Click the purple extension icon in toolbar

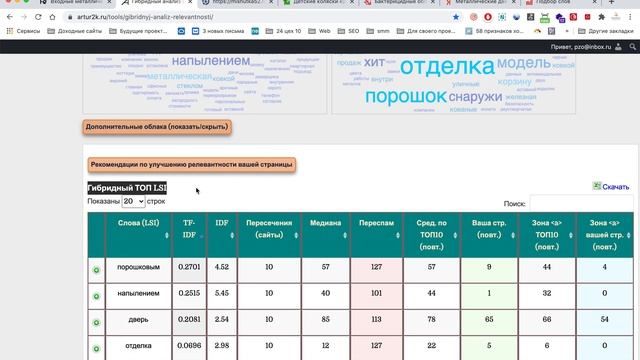coord(560,18)
